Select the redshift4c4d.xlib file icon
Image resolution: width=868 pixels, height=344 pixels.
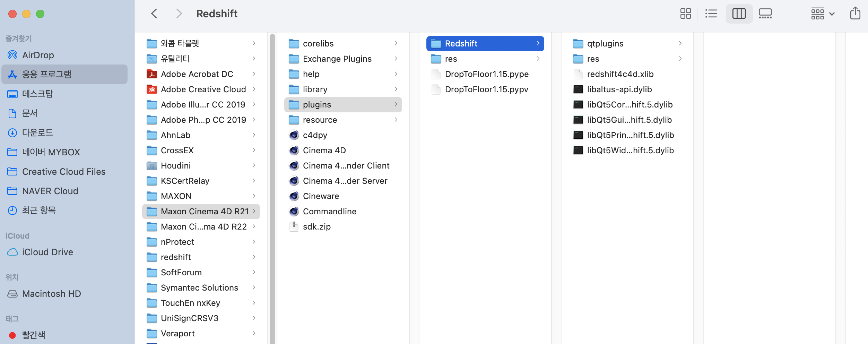(578, 74)
